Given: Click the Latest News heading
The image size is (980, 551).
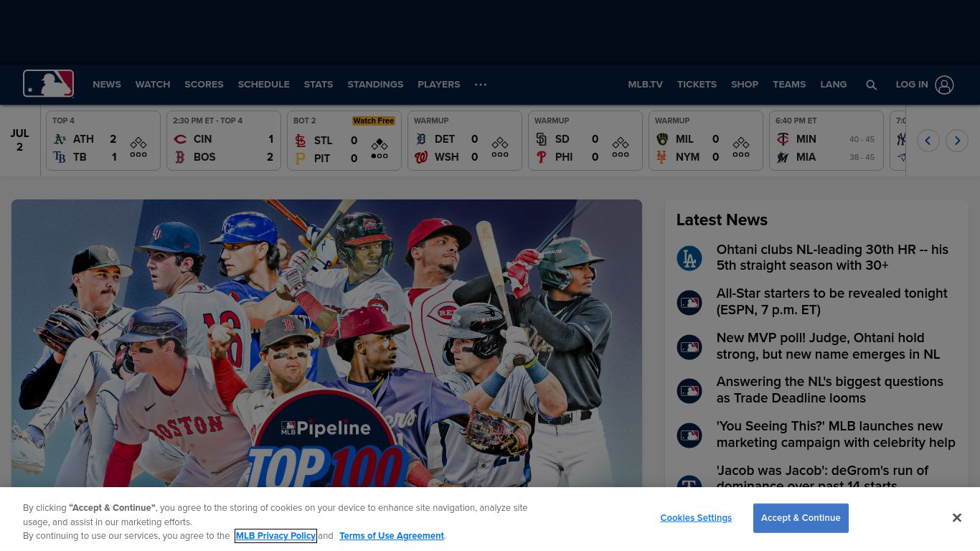Looking at the screenshot, I should [x=722, y=220].
